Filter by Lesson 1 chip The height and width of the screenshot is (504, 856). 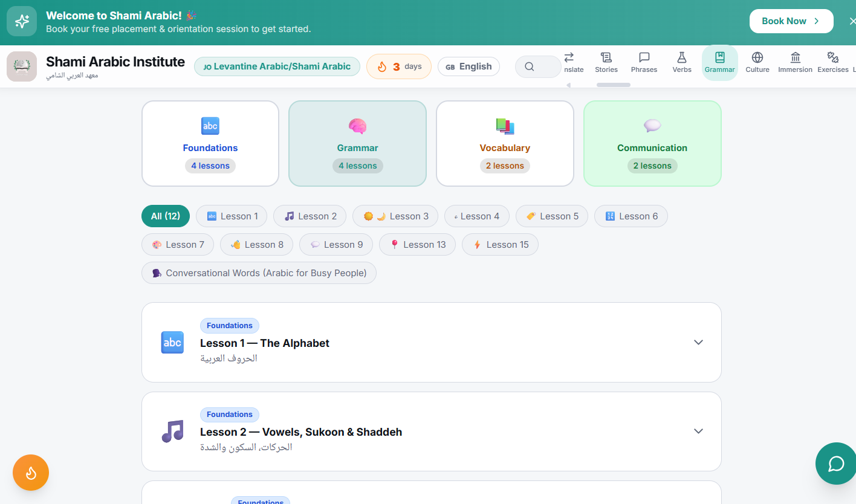(x=232, y=216)
